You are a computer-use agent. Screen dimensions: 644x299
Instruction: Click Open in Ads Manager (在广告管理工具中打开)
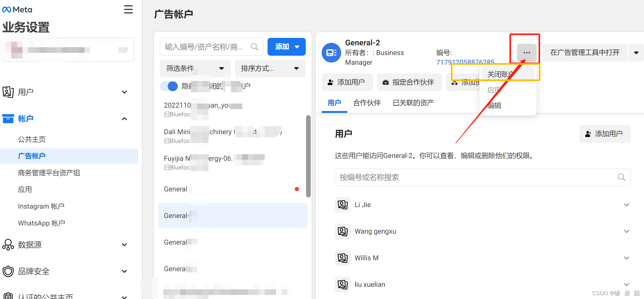[x=585, y=53]
